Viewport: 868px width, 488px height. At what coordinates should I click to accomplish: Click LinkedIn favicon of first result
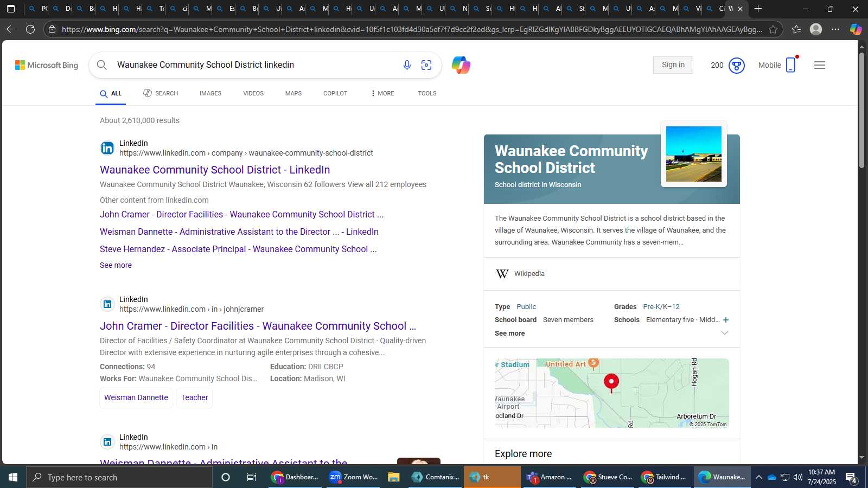coord(107,148)
